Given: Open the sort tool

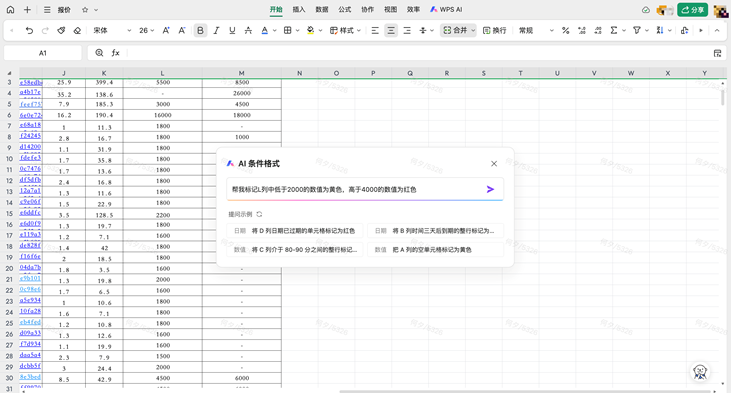Looking at the screenshot, I should point(660,30).
